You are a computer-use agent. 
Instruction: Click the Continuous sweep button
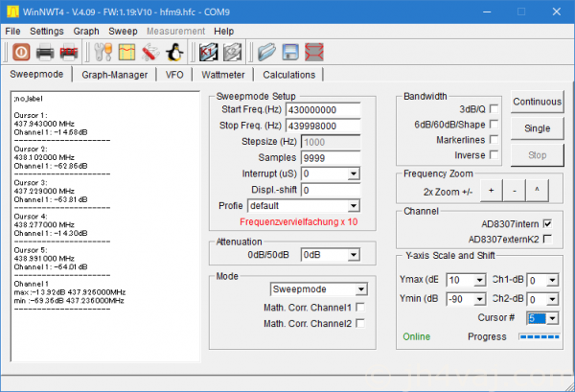[537, 102]
